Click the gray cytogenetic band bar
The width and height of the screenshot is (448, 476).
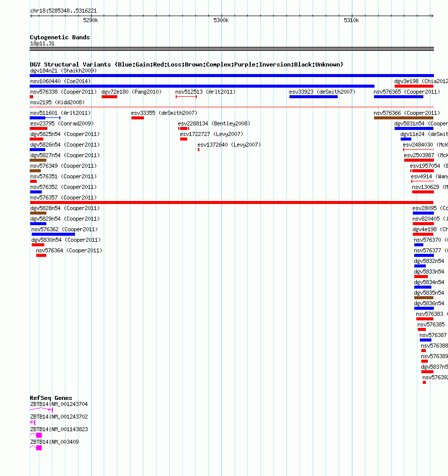[x=232, y=49]
